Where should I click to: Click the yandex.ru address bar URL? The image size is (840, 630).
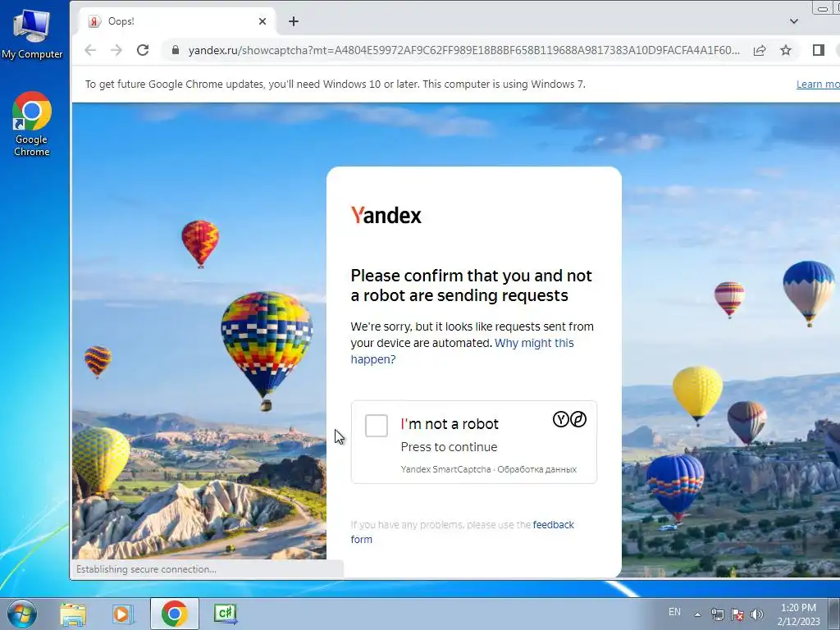(x=464, y=50)
